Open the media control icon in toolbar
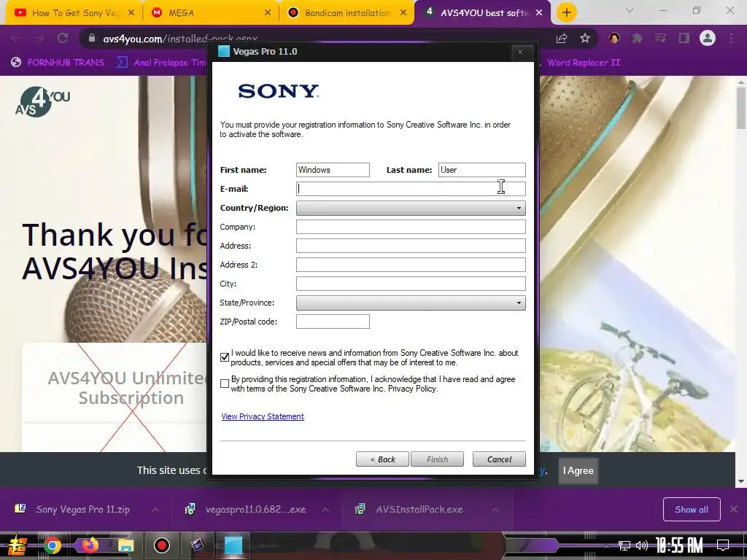The height and width of the screenshot is (560, 747). point(660,38)
